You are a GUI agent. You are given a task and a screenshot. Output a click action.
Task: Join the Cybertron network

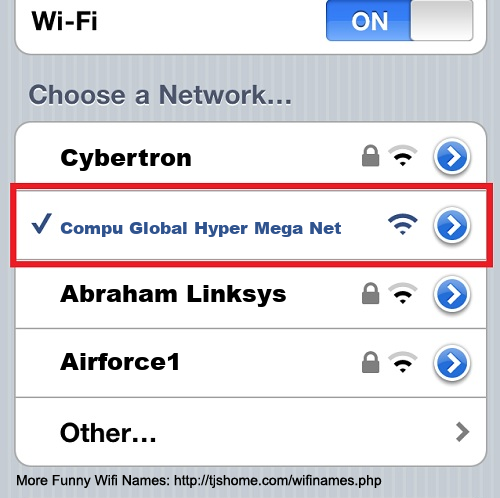click(x=126, y=158)
